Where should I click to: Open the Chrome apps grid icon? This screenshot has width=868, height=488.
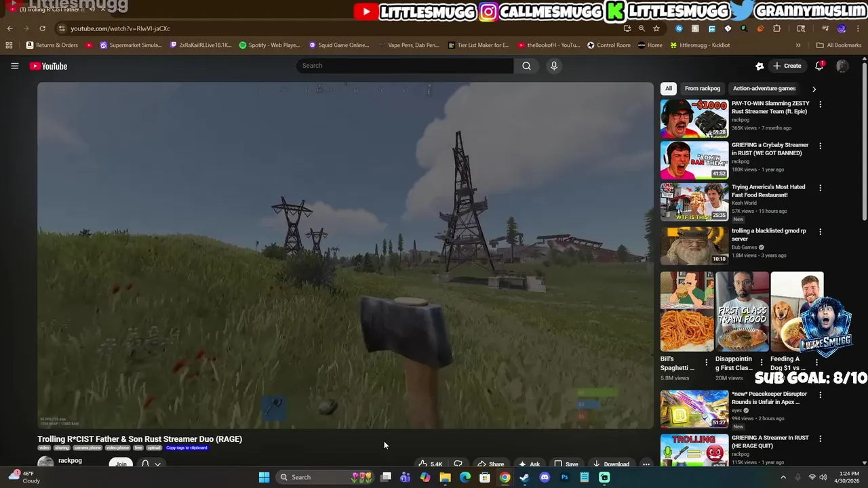(x=9, y=45)
